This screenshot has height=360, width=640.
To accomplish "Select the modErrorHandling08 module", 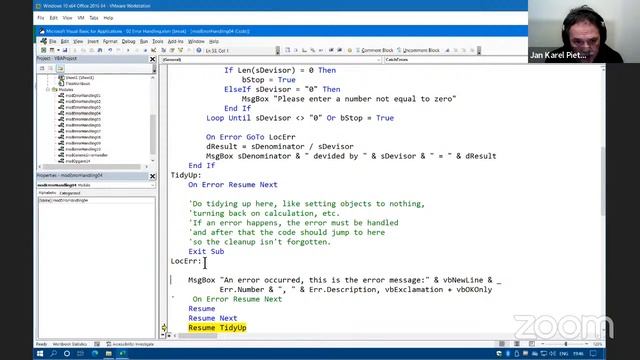I will click(83, 137).
